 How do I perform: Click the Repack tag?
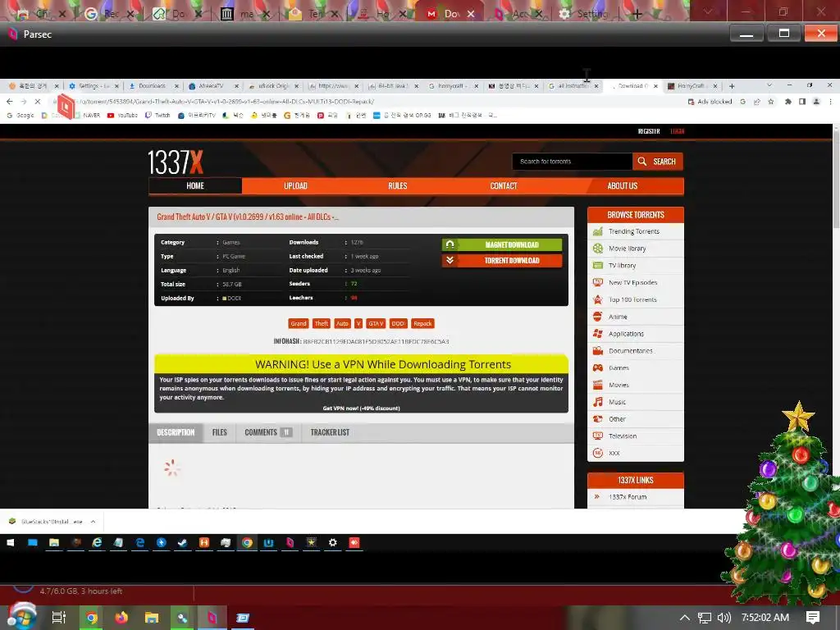coord(422,323)
